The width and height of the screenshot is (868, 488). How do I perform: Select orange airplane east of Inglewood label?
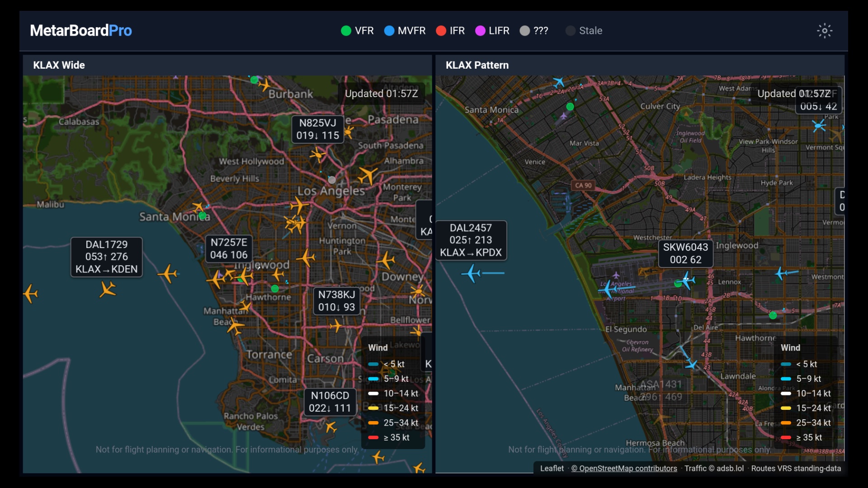pos(306,258)
